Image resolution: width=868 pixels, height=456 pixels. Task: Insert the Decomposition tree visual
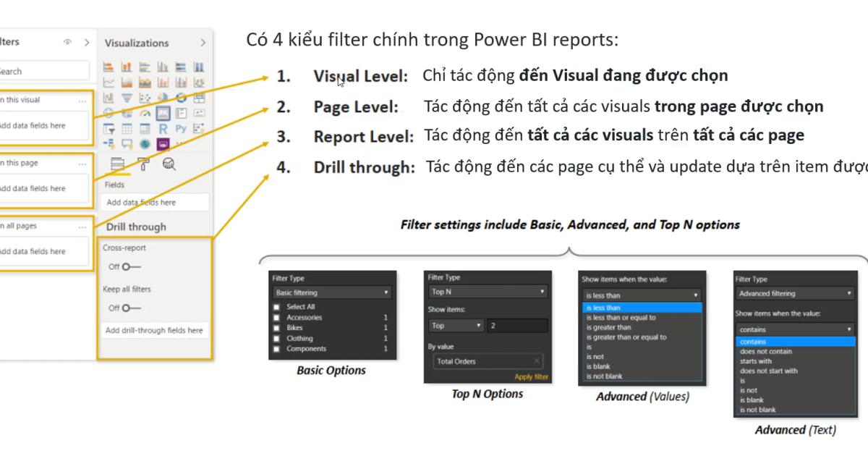click(x=109, y=144)
